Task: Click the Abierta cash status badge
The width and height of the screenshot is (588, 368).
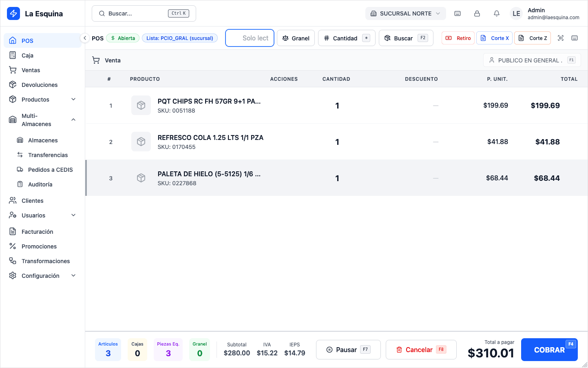Action: pyautogui.click(x=123, y=38)
